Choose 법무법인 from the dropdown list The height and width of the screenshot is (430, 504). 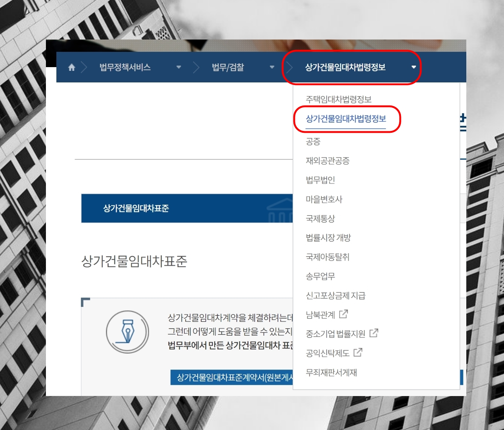pyautogui.click(x=320, y=180)
